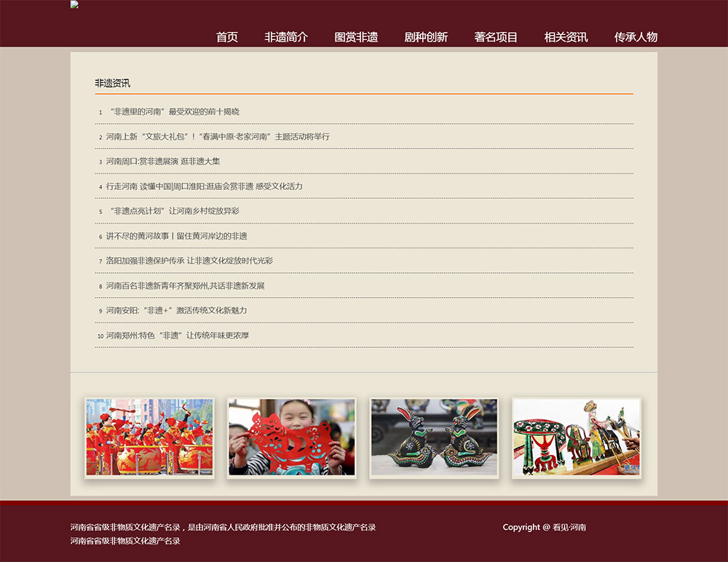This screenshot has width=728, height=562.
Task: Select 图赏非遗 in the navigation bar
Action: click(x=356, y=36)
